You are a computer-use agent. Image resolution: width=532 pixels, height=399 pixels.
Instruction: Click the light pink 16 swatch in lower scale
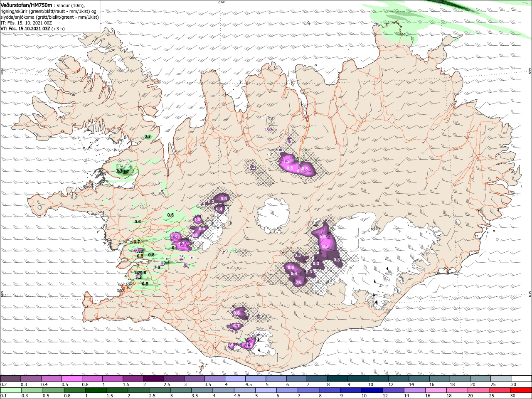(x=436, y=390)
